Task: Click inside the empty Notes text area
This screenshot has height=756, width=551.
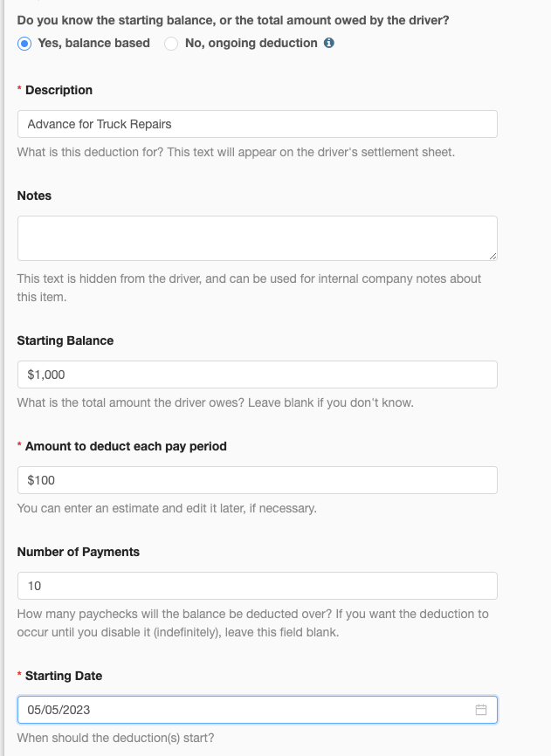Action: 258,238
